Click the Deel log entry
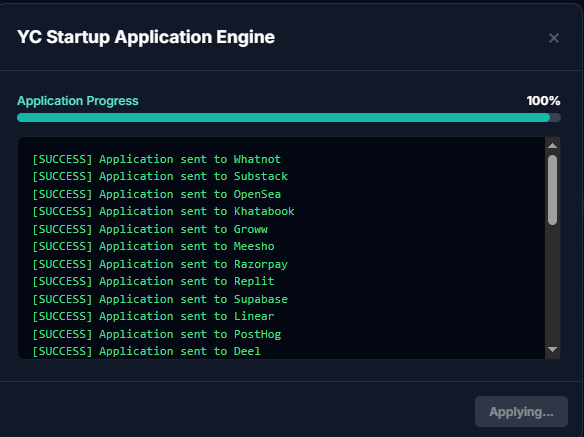This screenshot has width=584, height=437. point(146,351)
